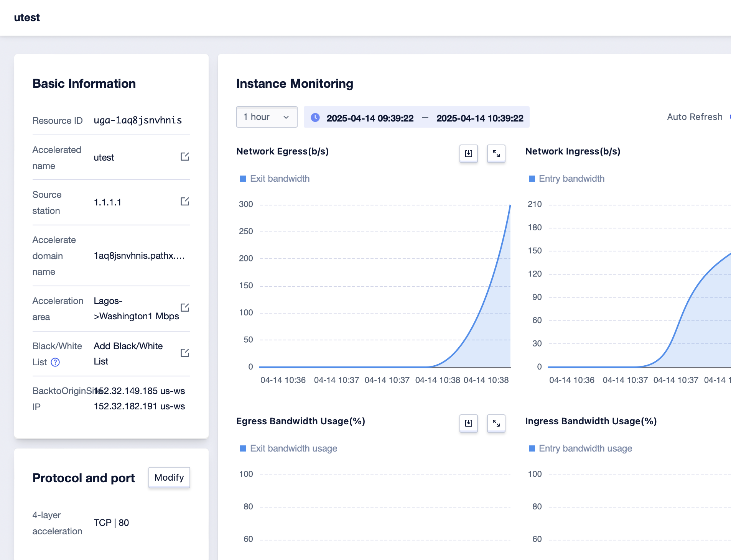Click the Modify protocol and port button
This screenshot has height=560, width=731.
point(169,477)
